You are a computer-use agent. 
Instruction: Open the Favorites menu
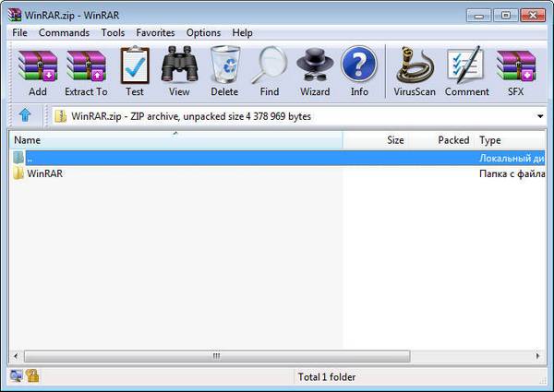tap(155, 32)
